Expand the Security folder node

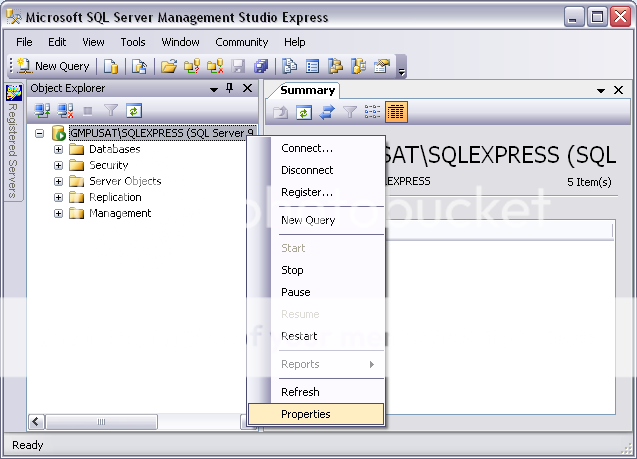coord(58,165)
